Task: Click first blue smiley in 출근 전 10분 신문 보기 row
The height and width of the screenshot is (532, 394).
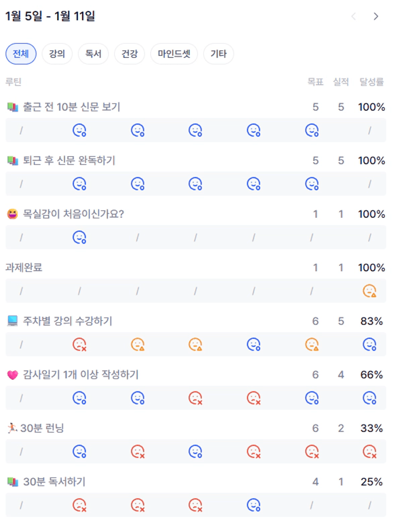Action: pos(79,130)
